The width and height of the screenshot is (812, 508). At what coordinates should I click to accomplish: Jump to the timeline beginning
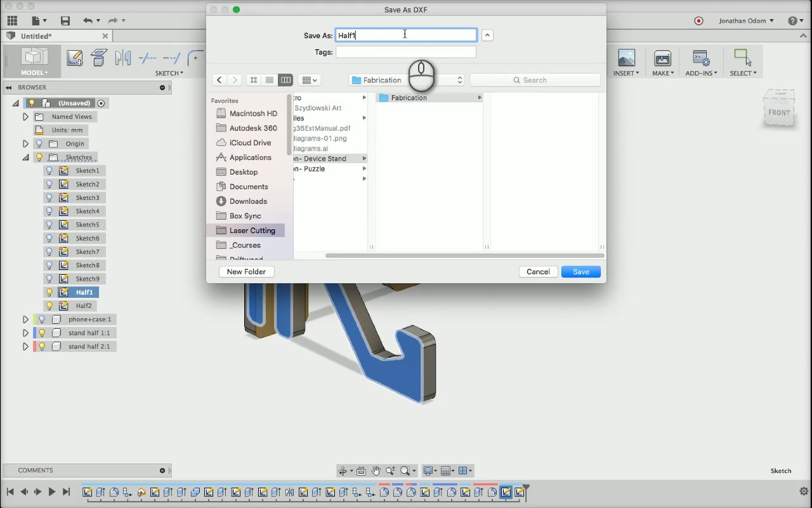pyautogui.click(x=10, y=491)
